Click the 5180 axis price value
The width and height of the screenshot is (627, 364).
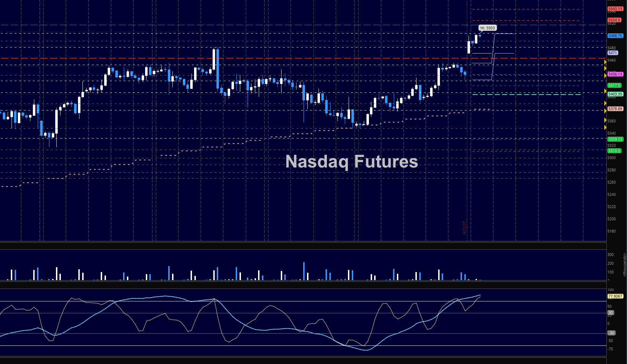[612, 231]
